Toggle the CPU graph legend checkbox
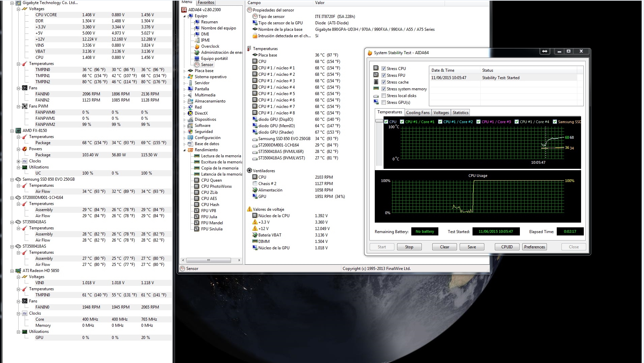 (x=386, y=122)
